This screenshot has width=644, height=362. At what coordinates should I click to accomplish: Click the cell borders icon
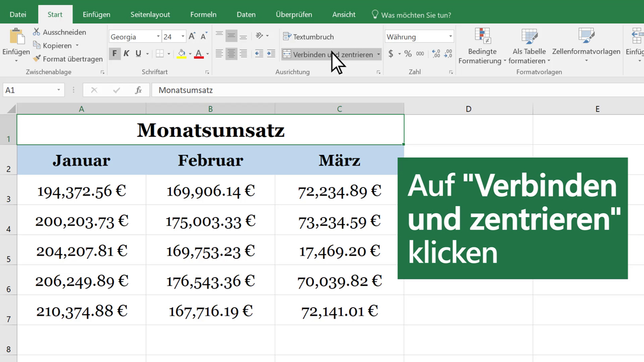click(159, 53)
